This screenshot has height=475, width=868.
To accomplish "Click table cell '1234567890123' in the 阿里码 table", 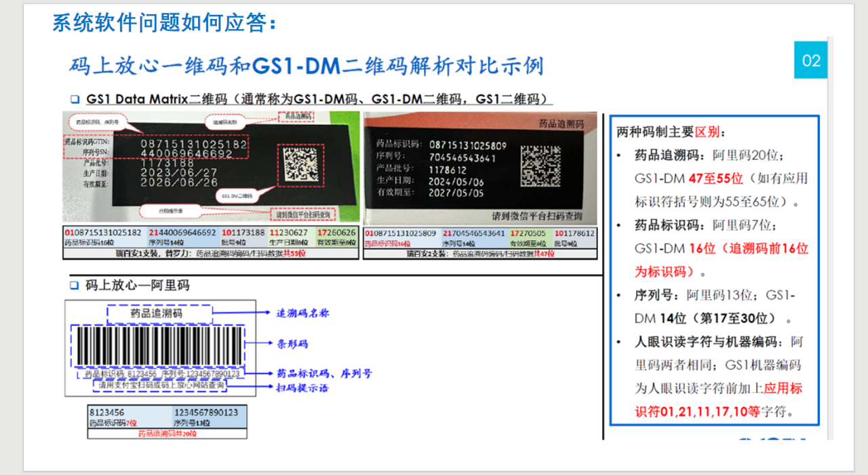I will pos(206,413).
